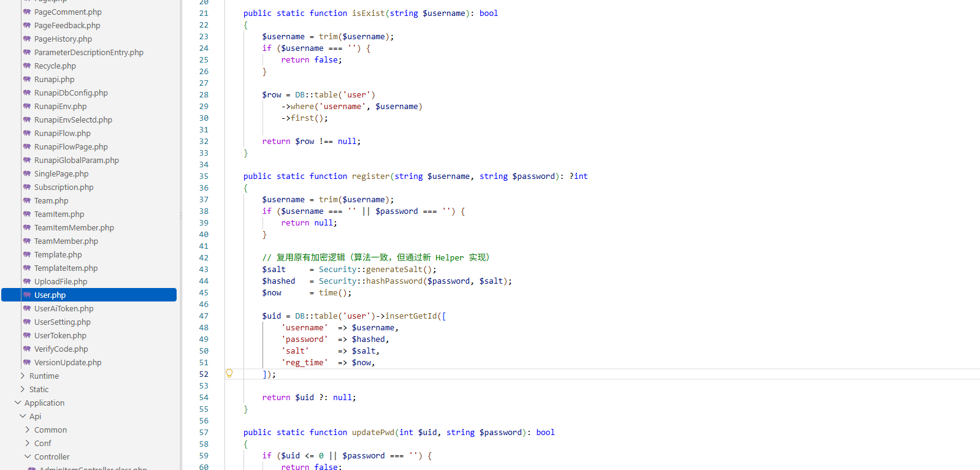Click the PHP icon beside Runapi.php

coord(27,79)
